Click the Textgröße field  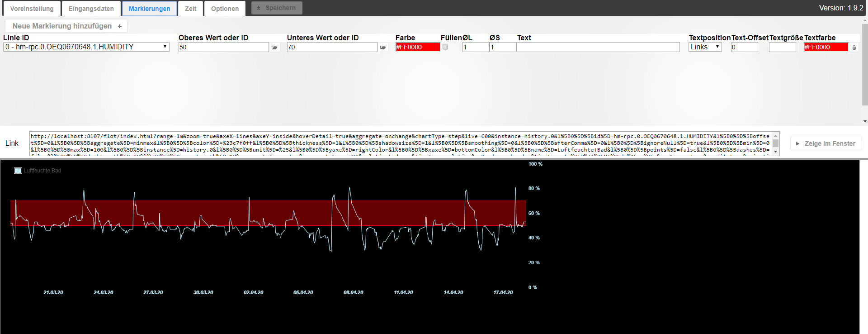(782, 47)
